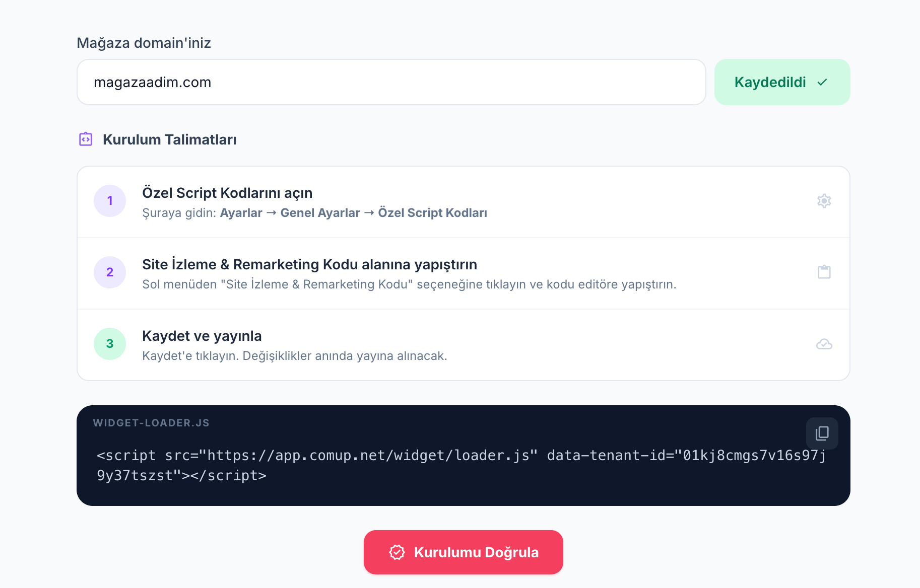The width and height of the screenshot is (920, 588).
Task: Click the Kurulum Talimatları heading
Action: click(170, 139)
